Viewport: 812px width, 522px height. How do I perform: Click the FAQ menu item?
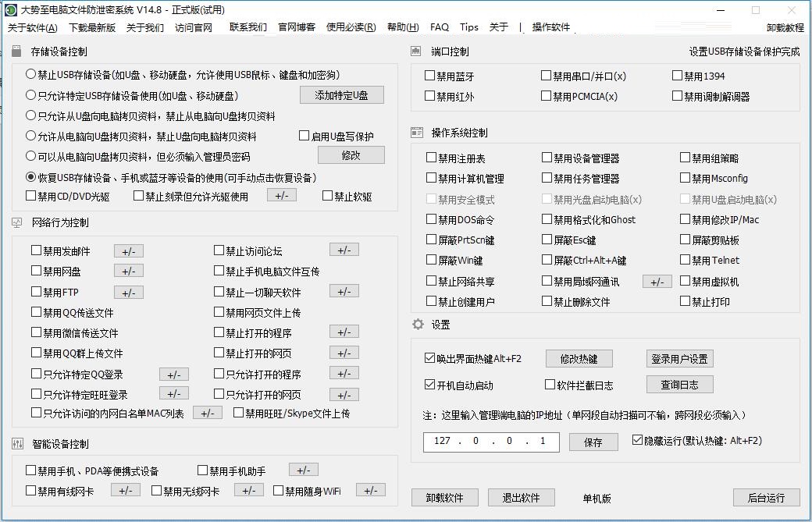coord(439,27)
